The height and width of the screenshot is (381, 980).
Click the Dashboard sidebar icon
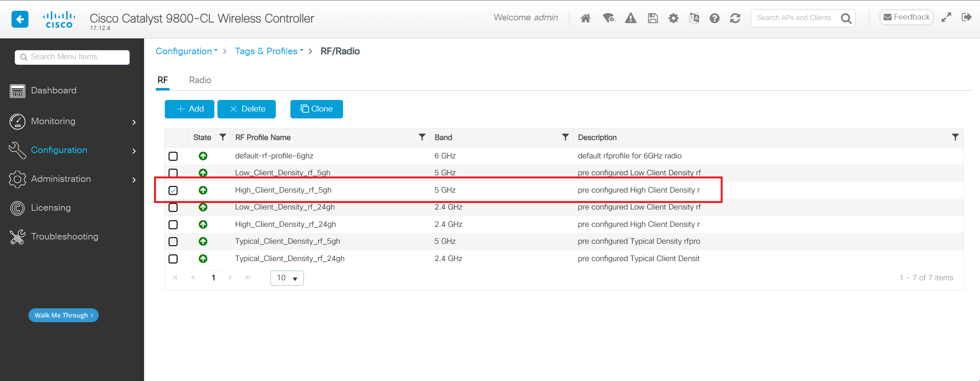(x=17, y=91)
